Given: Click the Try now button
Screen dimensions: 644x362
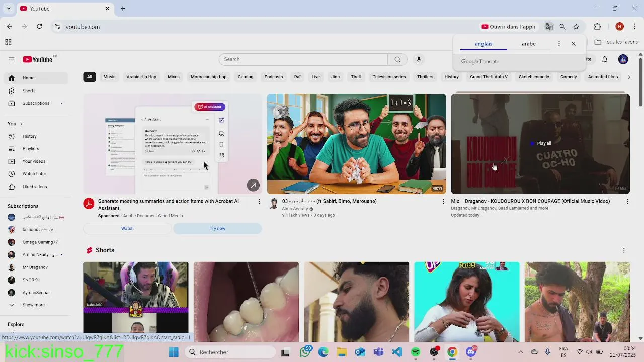Looking at the screenshot, I should coord(217,228).
